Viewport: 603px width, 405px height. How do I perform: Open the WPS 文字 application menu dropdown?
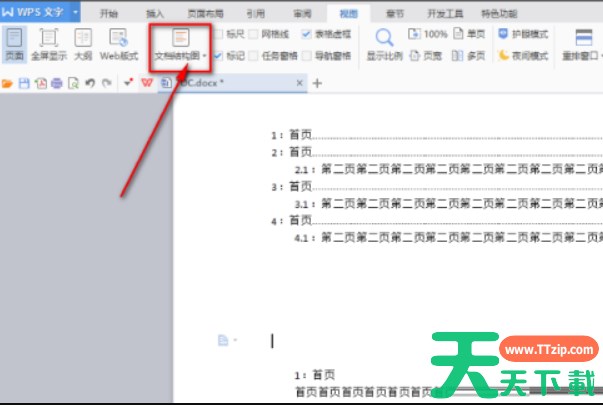tap(75, 13)
